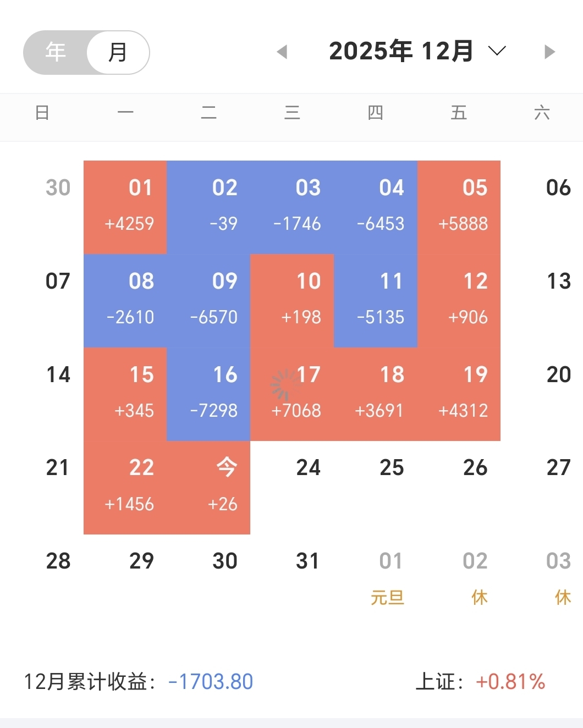Go to next month using right arrow
Image resolution: width=583 pixels, height=728 pixels.
click(x=549, y=52)
